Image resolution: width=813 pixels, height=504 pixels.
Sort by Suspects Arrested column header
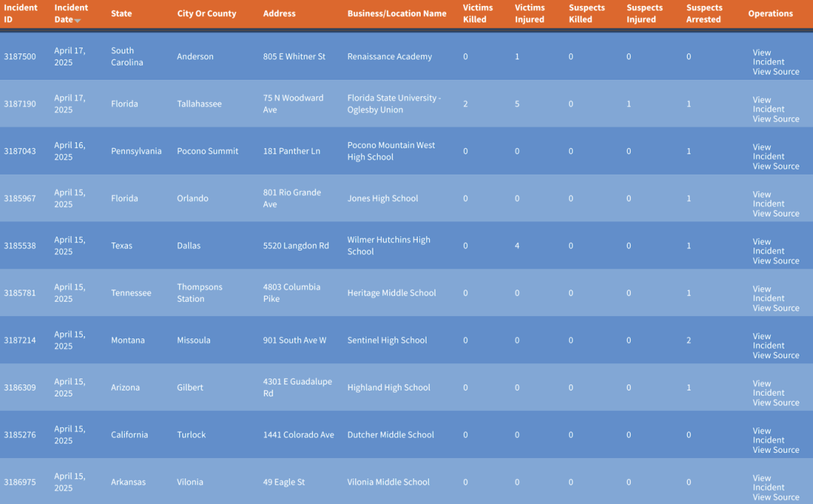click(704, 14)
